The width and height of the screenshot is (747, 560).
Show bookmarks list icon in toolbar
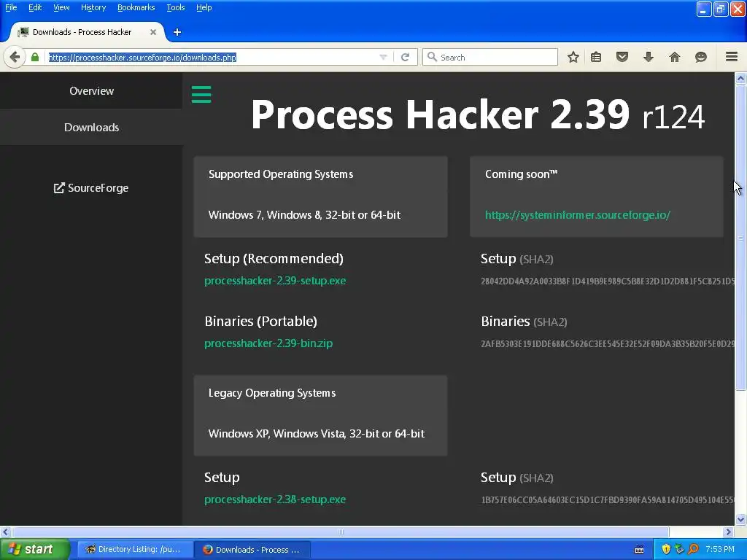596,57
